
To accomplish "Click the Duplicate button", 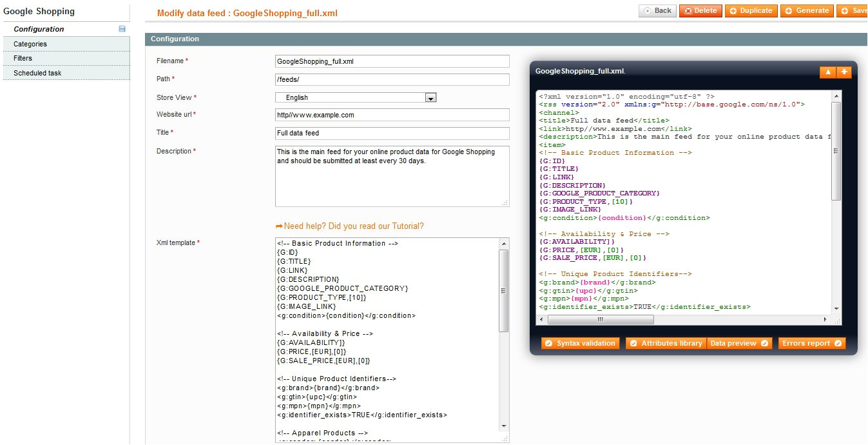I will pos(751,11).
